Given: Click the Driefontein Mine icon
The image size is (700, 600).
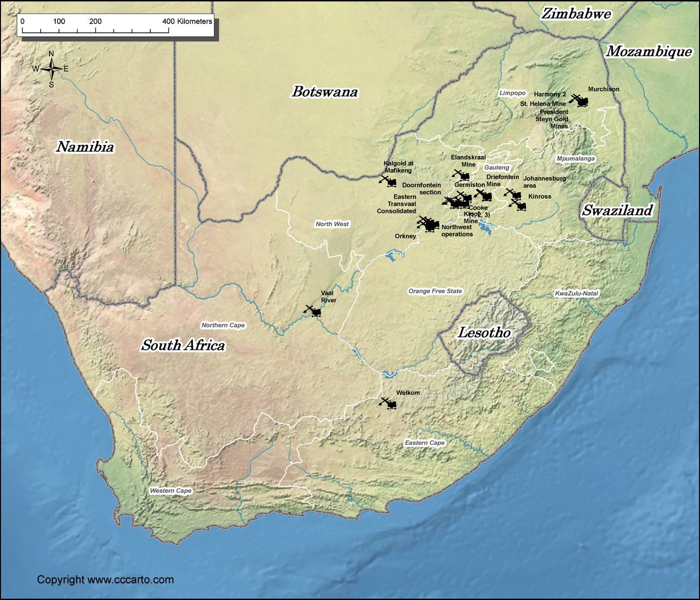Looking at the screenshot, I should pyautogui.click(x=484, y=195).
